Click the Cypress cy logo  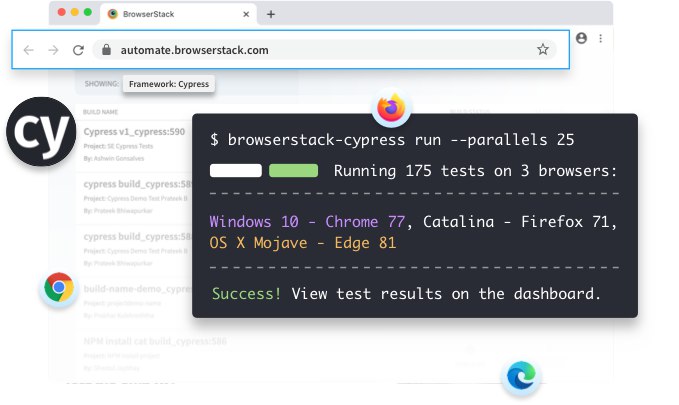click(x=42, y=132)
